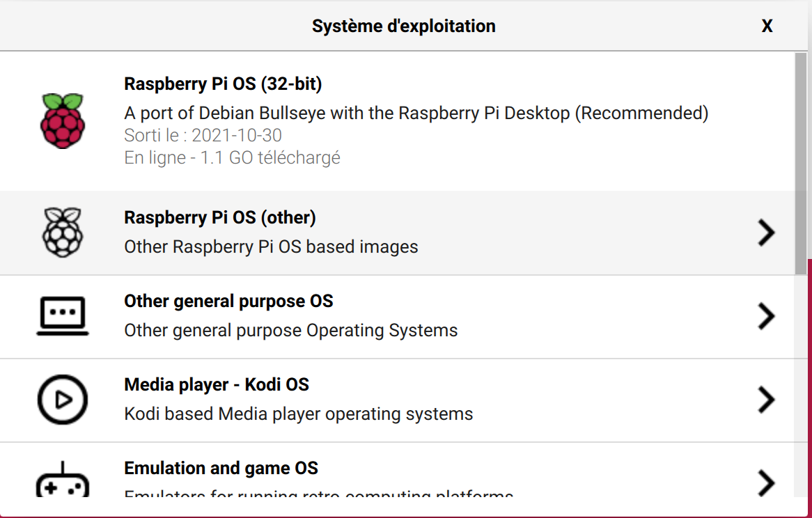The height and width of the screenshot is (518, 812).
Task: Click 'Kodi based Media player operating systems' description
Action: 298,414
